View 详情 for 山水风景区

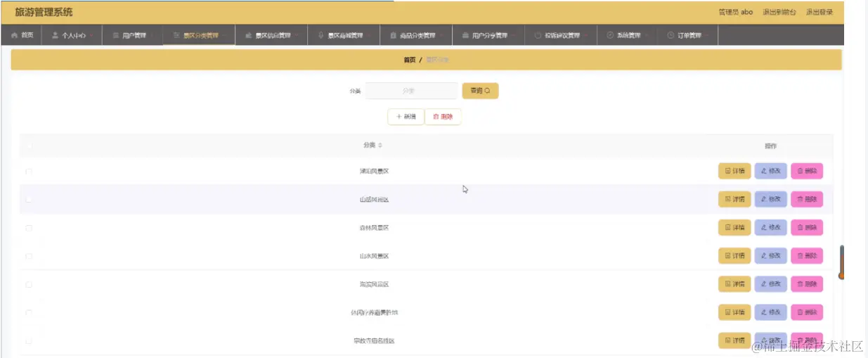coord(734,255)
